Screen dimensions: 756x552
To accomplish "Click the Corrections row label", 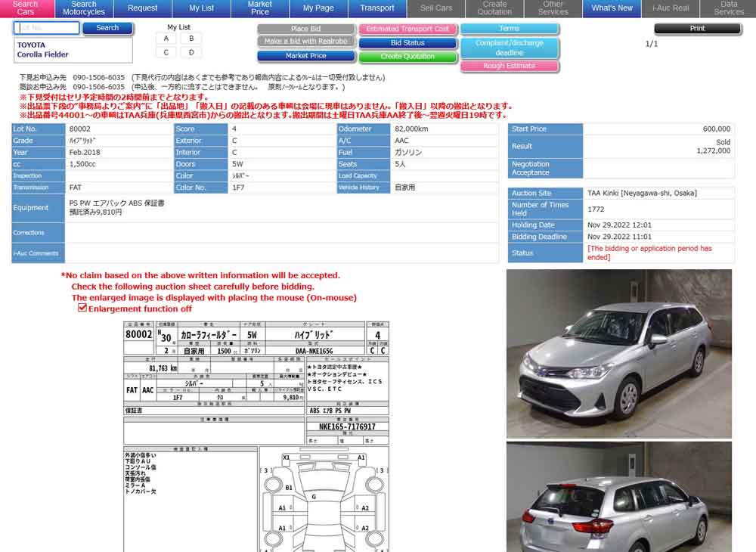I will click(38, 232).
